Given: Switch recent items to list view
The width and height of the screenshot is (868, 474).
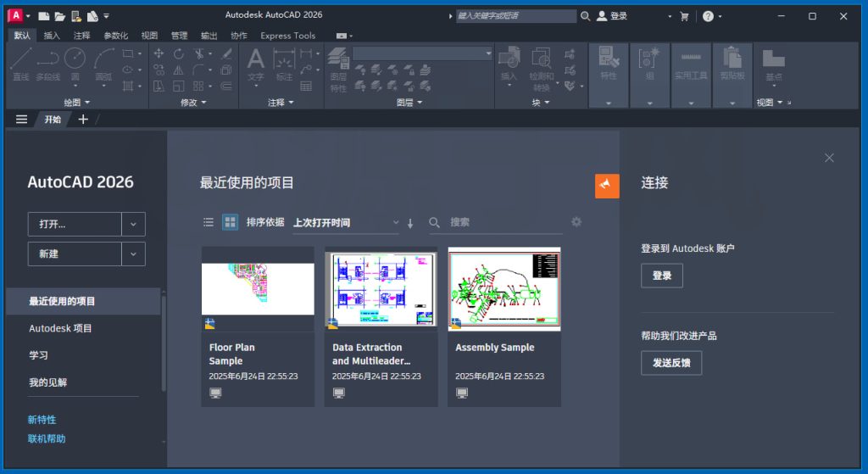Looking at the screenshot, I should [x=209, y=222].
